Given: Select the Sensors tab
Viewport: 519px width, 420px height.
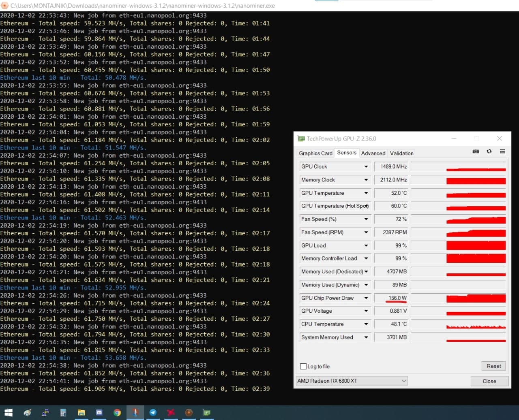Looking at the screenshot, I should pyautogui.click(x=347, y=153).
